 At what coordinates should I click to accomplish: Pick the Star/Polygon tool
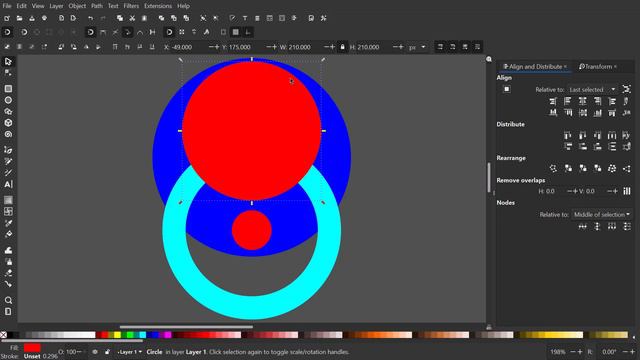pyautogui.click(x=8, y=111)
